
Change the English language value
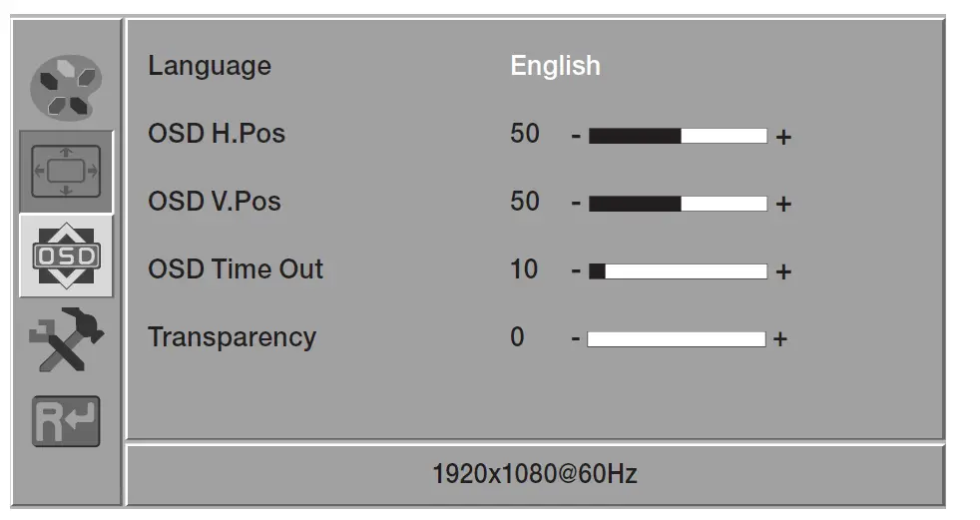pos(555,66)
